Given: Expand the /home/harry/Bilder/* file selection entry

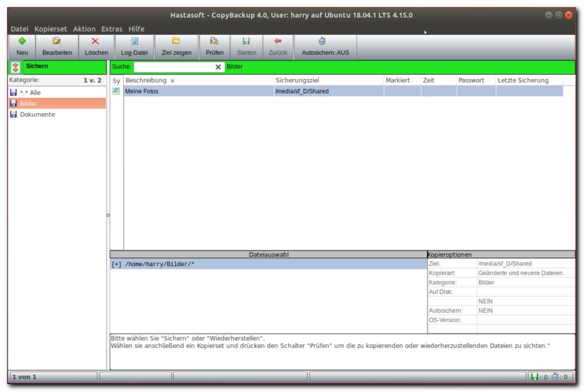Looking at the screenshot, I should click(x=116, y=264).
